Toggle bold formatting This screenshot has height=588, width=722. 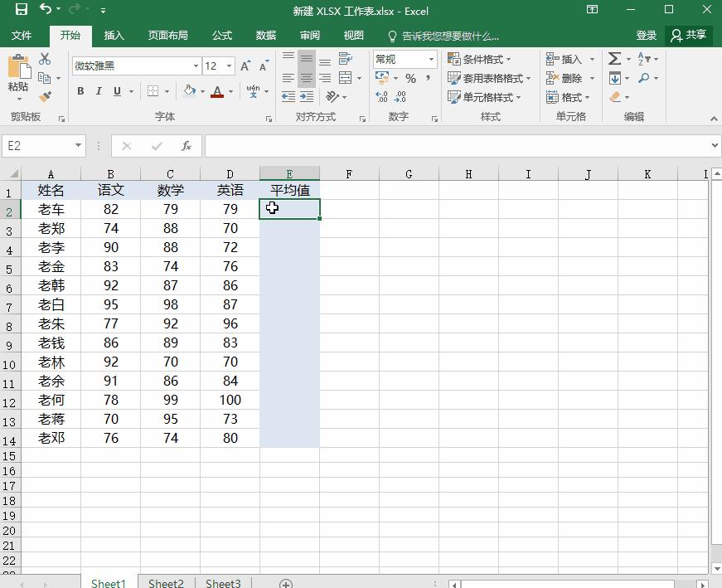pyautogui.click(x=80, y=91)
